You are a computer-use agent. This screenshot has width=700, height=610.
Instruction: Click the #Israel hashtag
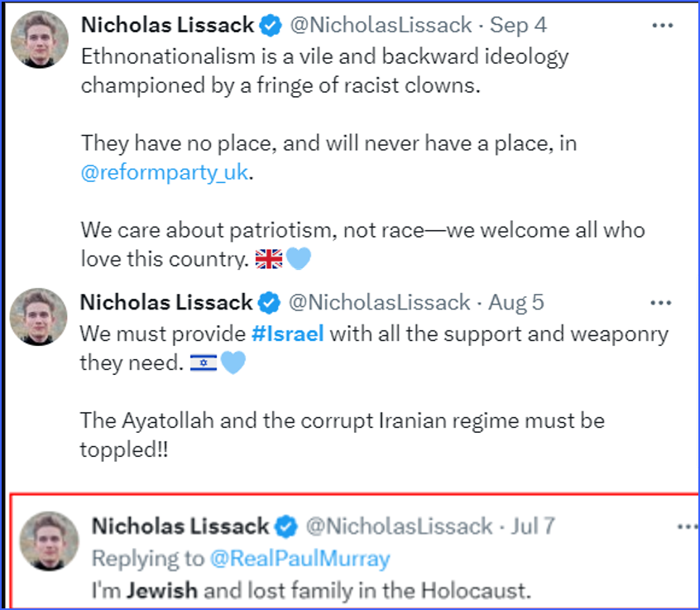pos(287,334)
